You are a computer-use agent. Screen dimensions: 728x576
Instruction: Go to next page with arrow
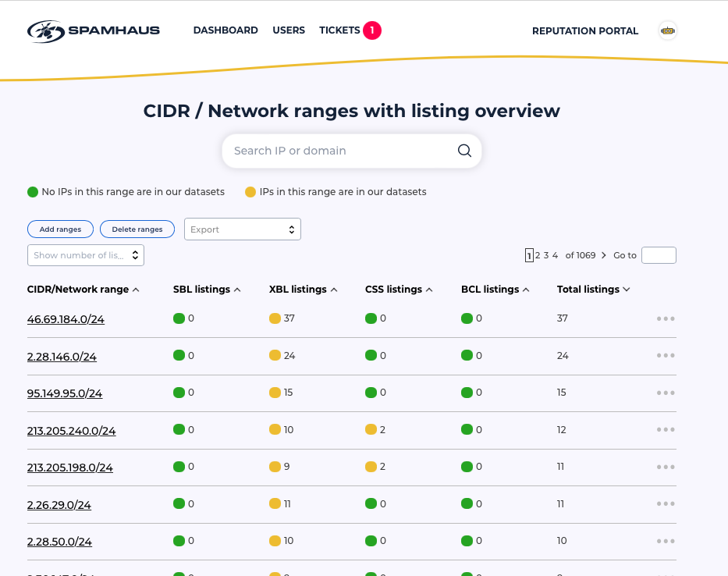pyautogui.click(x=604, y=255)
